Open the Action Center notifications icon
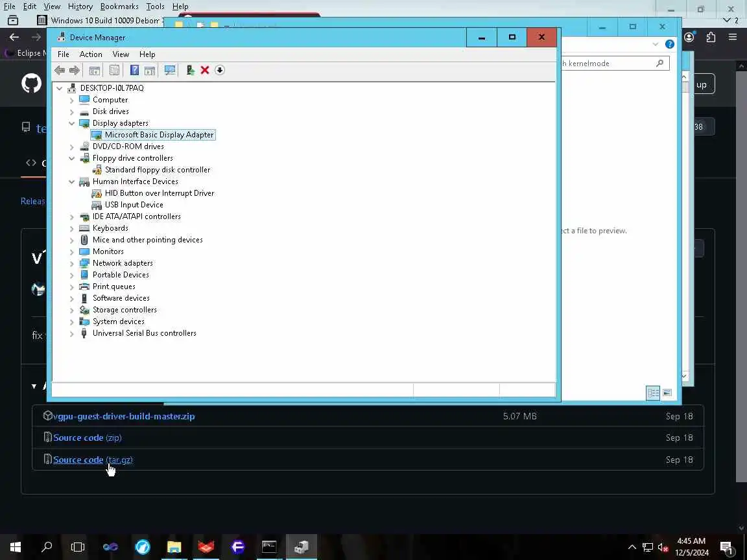Viewport: 747px width, 560px height. click(726, 547)
